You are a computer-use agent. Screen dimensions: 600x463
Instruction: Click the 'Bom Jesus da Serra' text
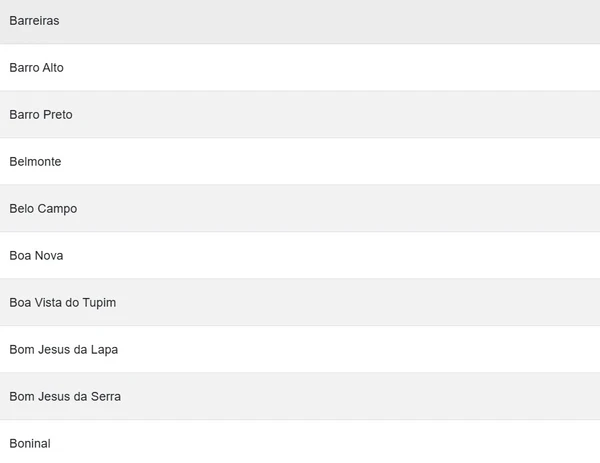click(65, 397)
